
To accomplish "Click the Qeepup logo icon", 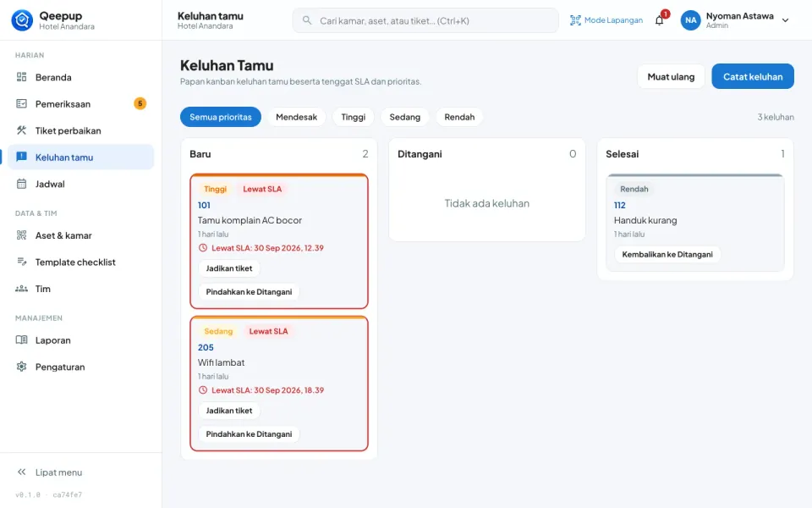I will point(22,20).
